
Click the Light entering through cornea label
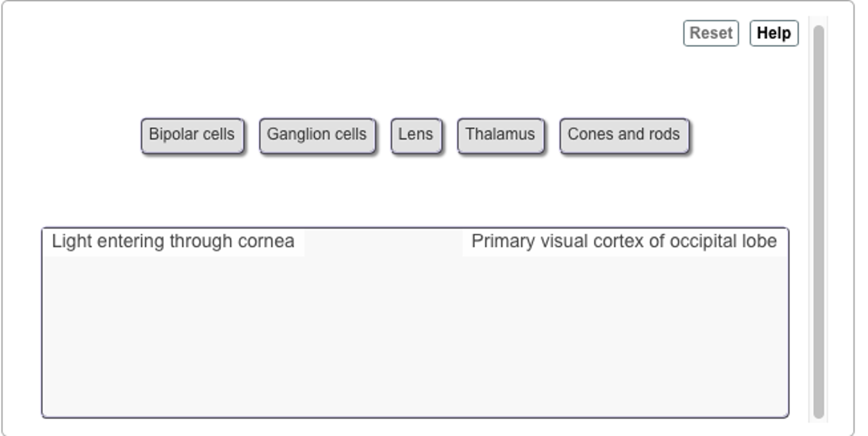click(x=173, y=241)
